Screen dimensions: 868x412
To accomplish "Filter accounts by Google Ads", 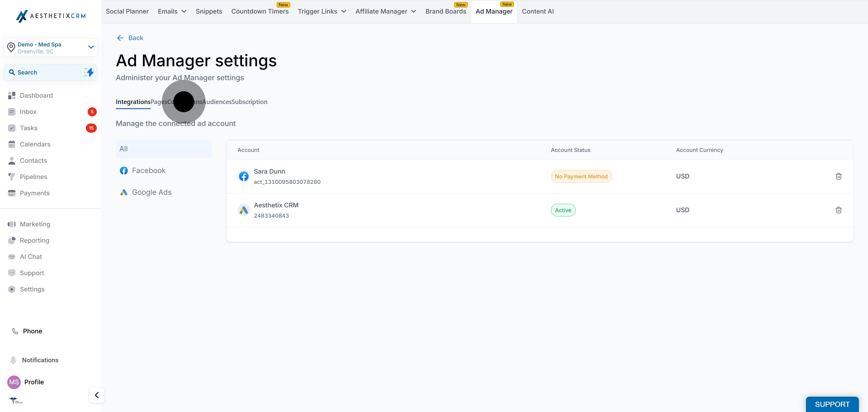I will pyautogui.click(x=152, y=192).
